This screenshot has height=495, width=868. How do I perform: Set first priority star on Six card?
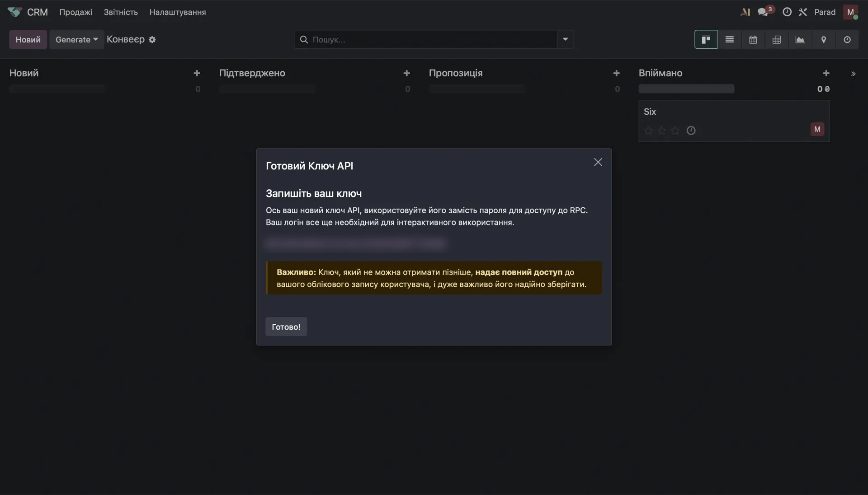648,131
